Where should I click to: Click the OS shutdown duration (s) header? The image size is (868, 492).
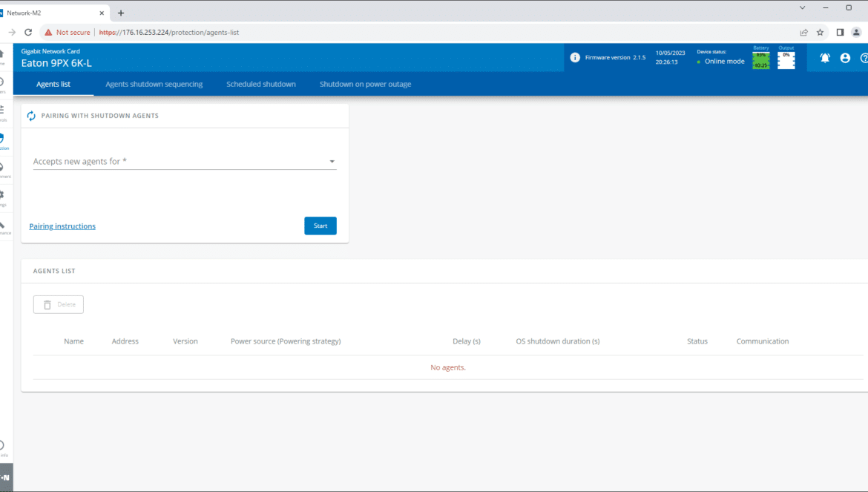[x=558, y=341]
